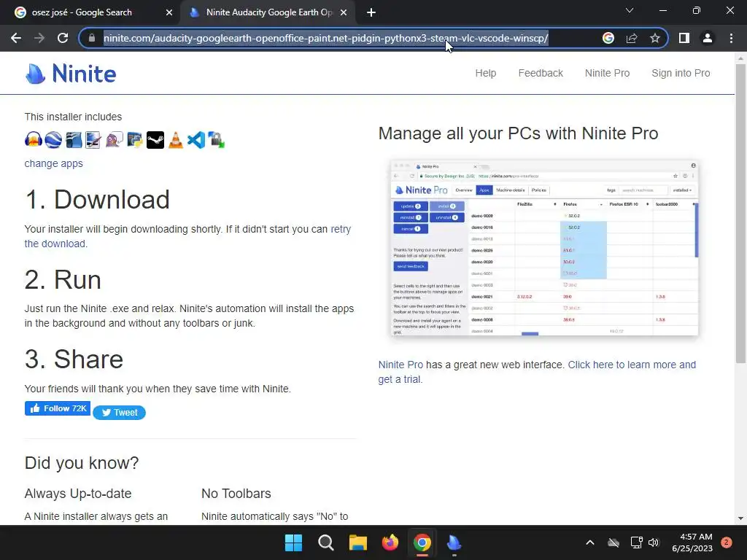Go back to previous page
Viewport: 747px width, 560px height.
(16, 38)
